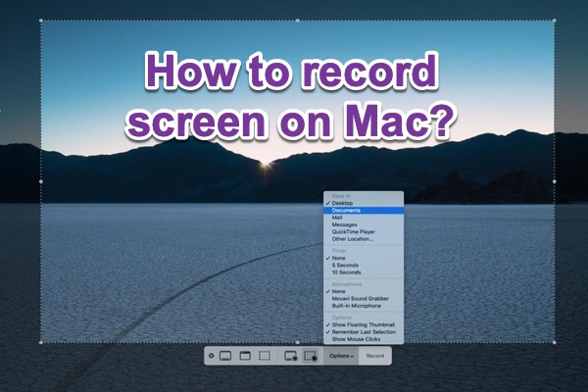Select Record Selected Portion icon
588x392 pixels.
[x=312, y=355]
